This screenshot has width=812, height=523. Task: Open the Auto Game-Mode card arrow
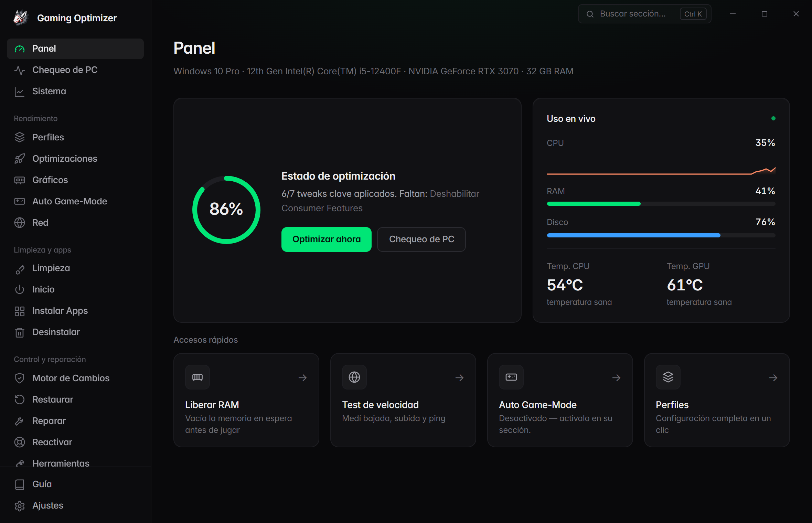(x=617, y=378)
